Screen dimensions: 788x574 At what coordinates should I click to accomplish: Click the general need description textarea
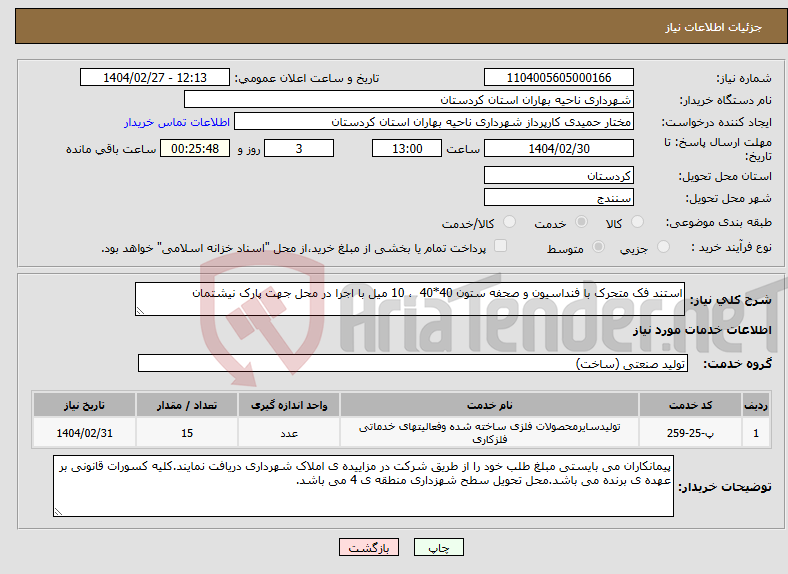(x=410, y=299)
